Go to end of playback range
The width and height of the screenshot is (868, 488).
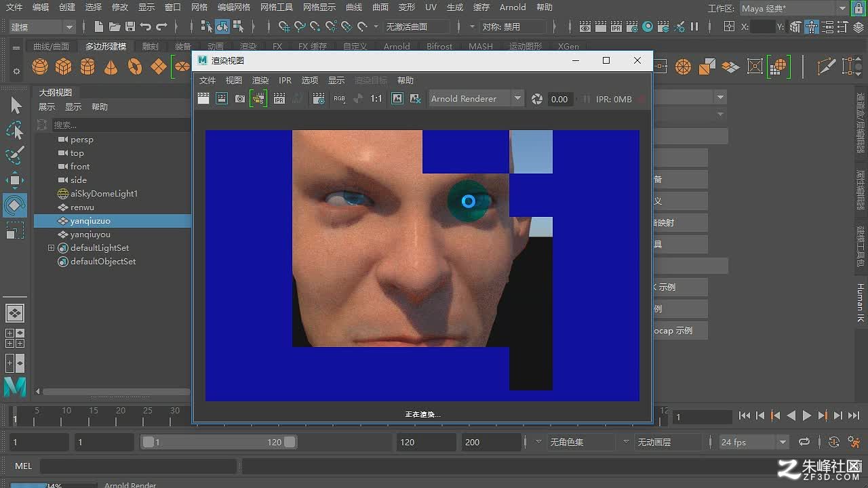click(854, 415)
